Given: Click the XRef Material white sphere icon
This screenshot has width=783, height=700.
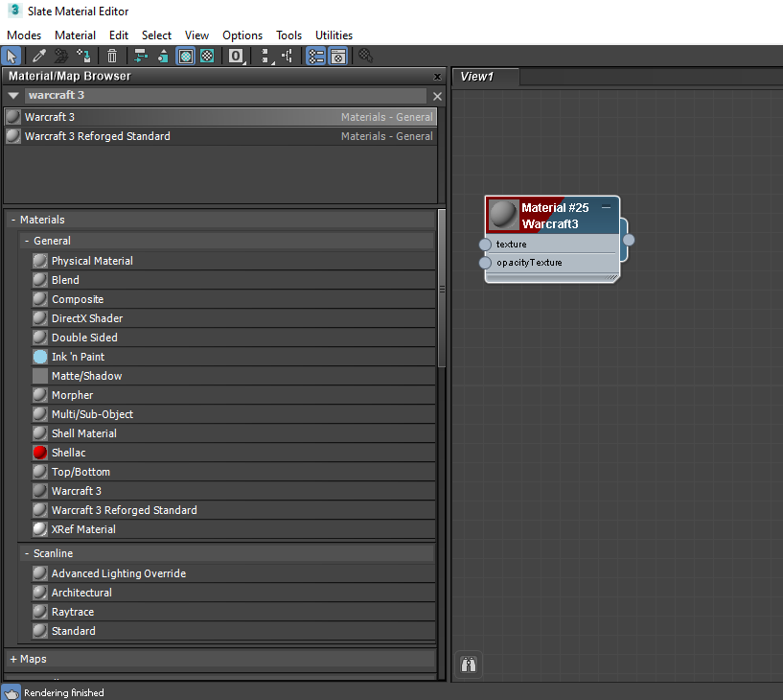Looking at the screenshot, I should point(40,529).
